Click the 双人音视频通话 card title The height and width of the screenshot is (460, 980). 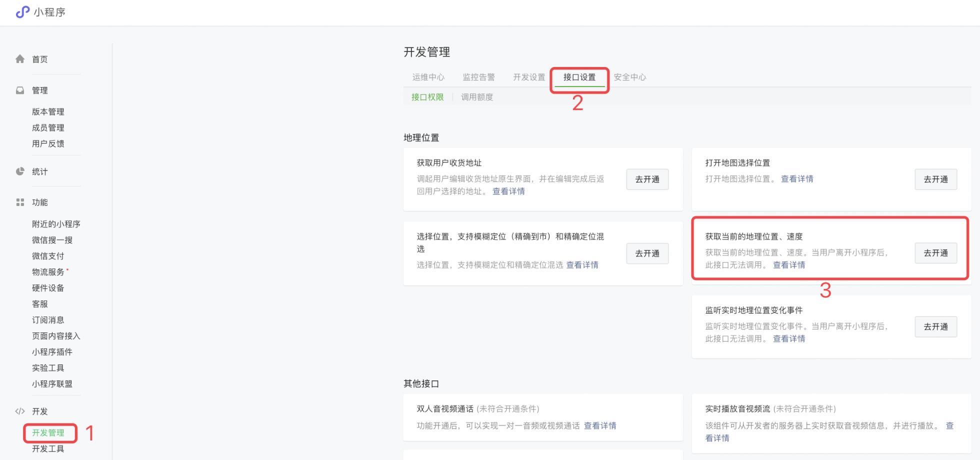445,408
